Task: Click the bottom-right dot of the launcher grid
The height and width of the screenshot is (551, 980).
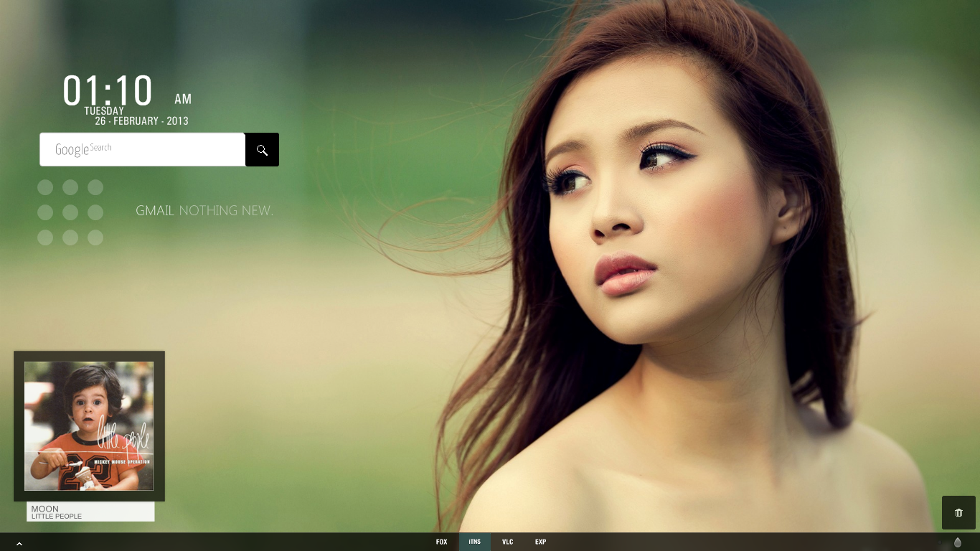Action: pyautogui.click(x=95, y=237)
